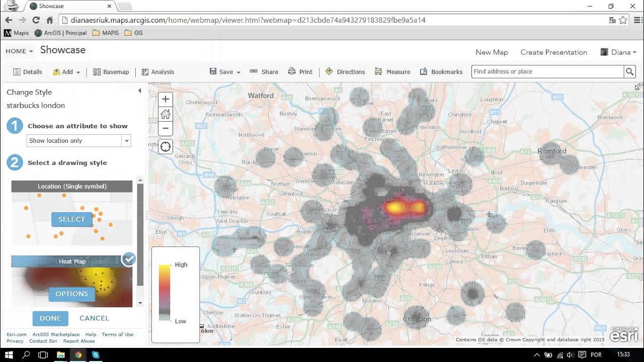Click the 'starbucks london' layer name
644x362 pixels.
click(36, 106)
